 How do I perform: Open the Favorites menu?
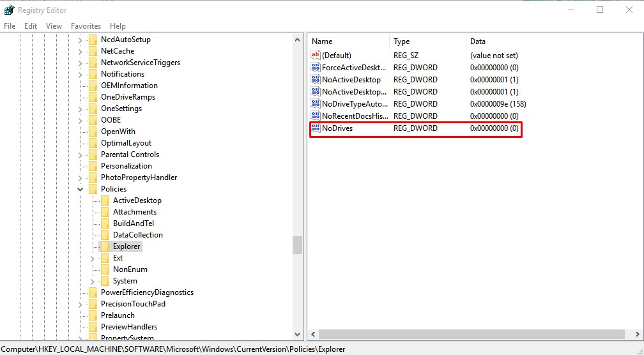pos(86,26)
